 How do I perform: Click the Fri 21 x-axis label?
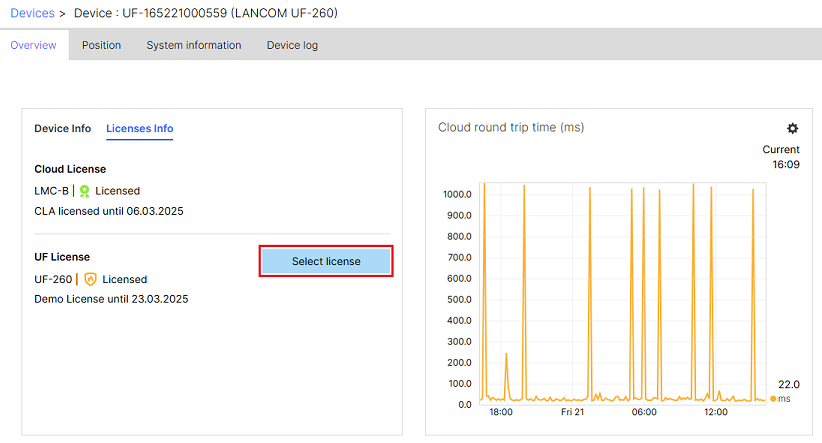572,412
